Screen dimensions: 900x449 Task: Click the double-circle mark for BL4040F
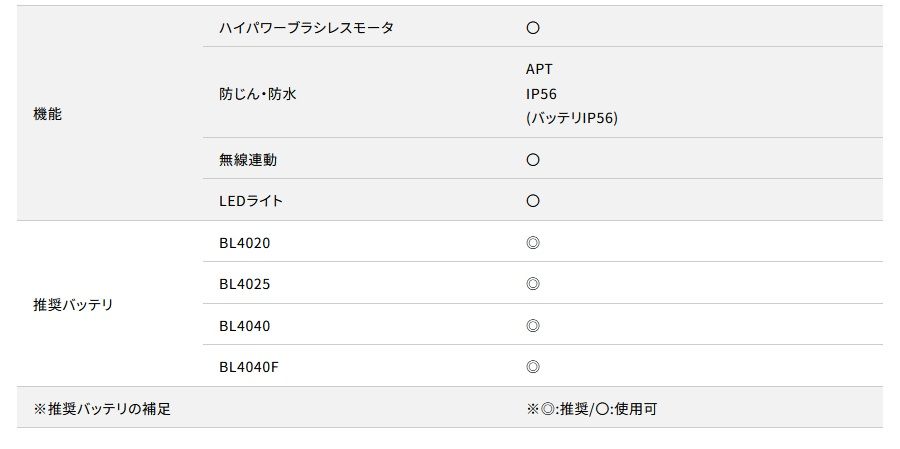pos(532,367)
